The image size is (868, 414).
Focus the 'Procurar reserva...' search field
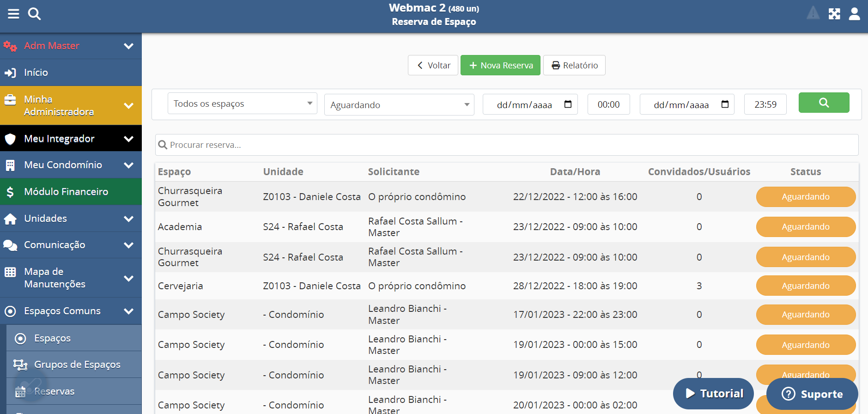tap(507, 145)
